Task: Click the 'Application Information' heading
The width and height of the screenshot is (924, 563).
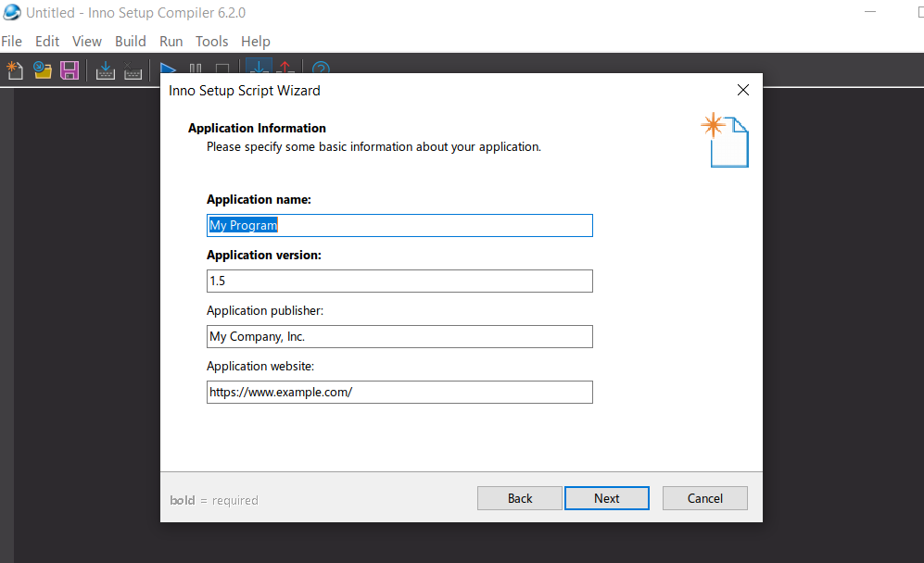Action: click(x=257, y=128)
